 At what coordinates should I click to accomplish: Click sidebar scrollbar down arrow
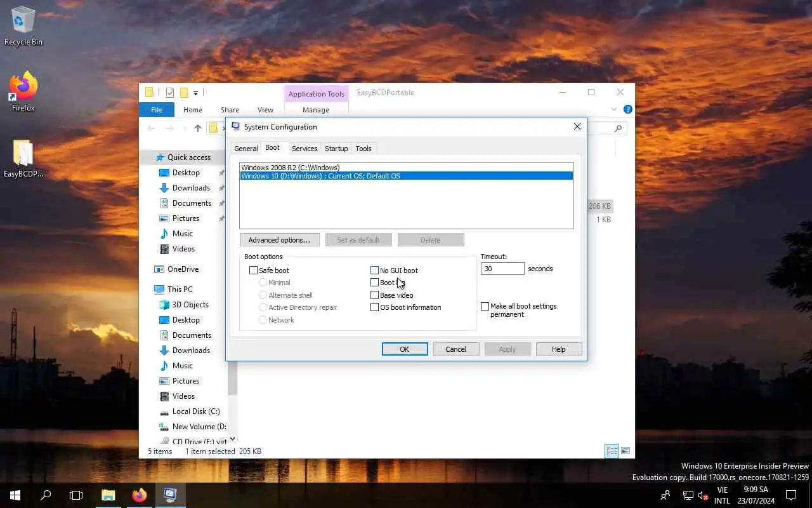point(232,439)
